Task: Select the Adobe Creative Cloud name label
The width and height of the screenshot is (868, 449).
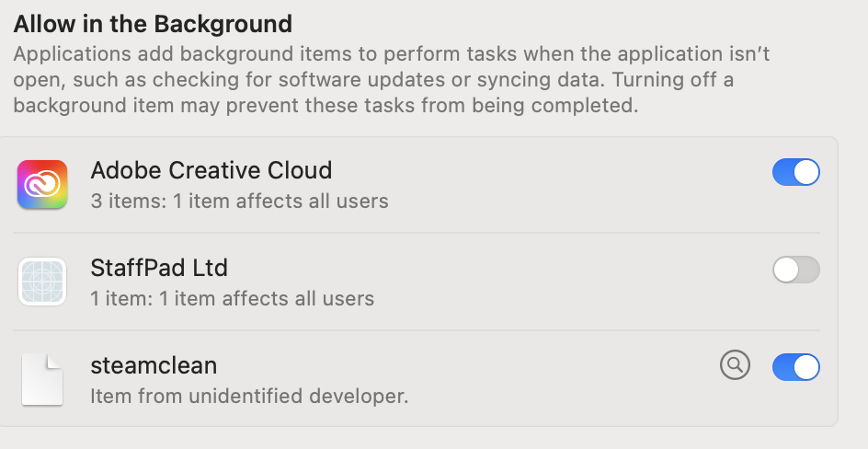Action: tap(211, 170)
